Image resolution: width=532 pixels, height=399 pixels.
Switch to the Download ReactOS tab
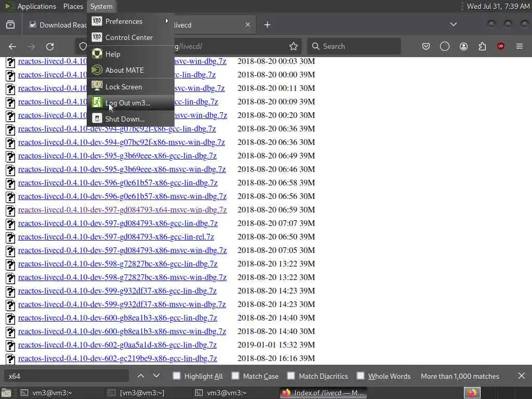pos(56,25)
